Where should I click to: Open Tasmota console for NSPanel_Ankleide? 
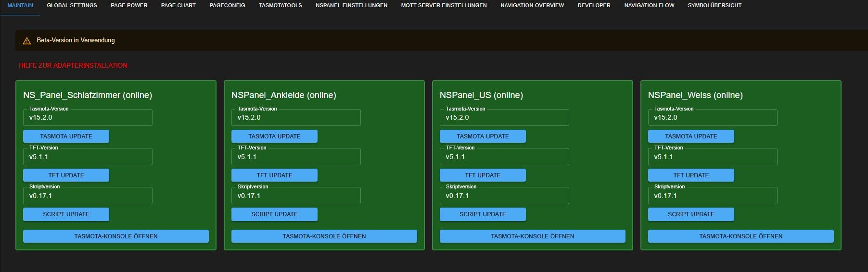pos(324,236)
